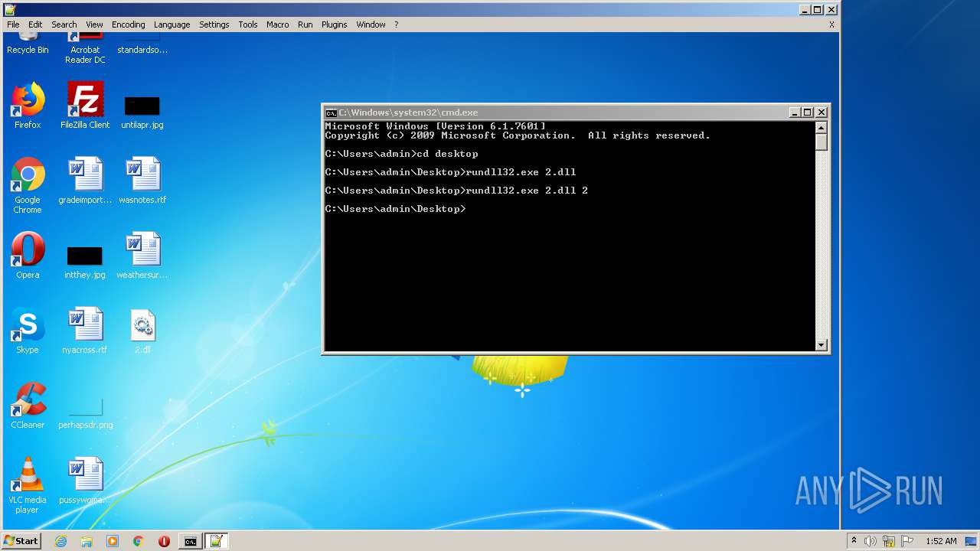Select the 2.dll file on the desktop
The image size is (980, 551).
[142, 331]
